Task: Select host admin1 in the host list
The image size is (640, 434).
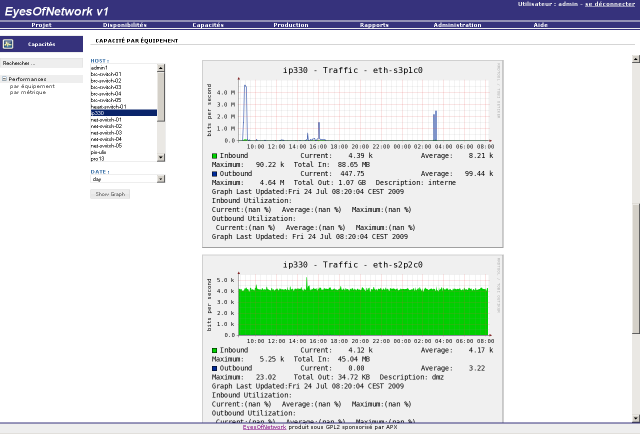Action: point(123,68)
